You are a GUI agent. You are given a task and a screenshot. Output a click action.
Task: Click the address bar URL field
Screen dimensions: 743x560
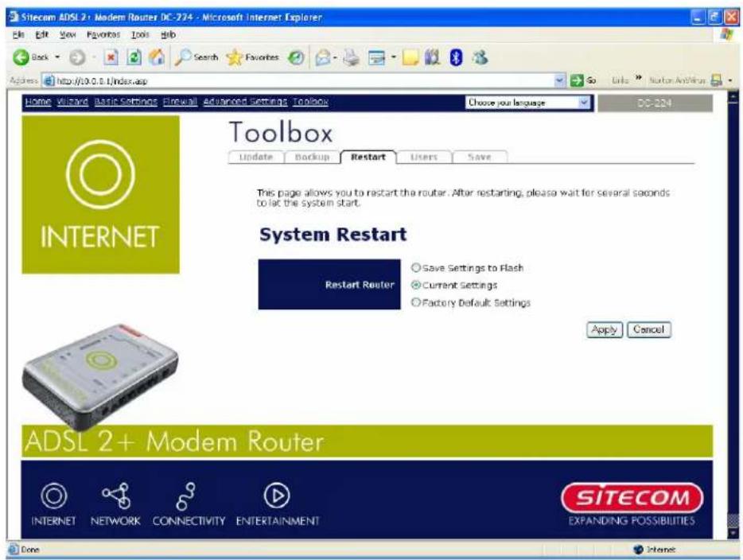[x=298, y=80]
